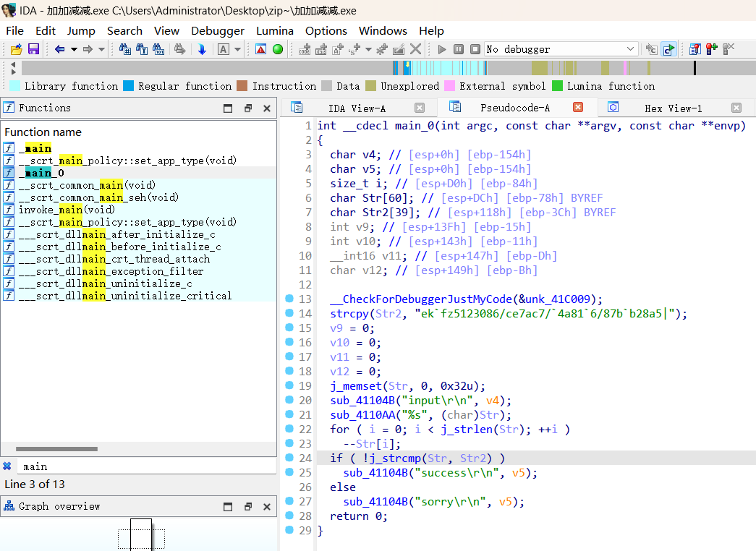Toggle the highlighted C source-level debugging icon
756x551 pixels.
668,49
